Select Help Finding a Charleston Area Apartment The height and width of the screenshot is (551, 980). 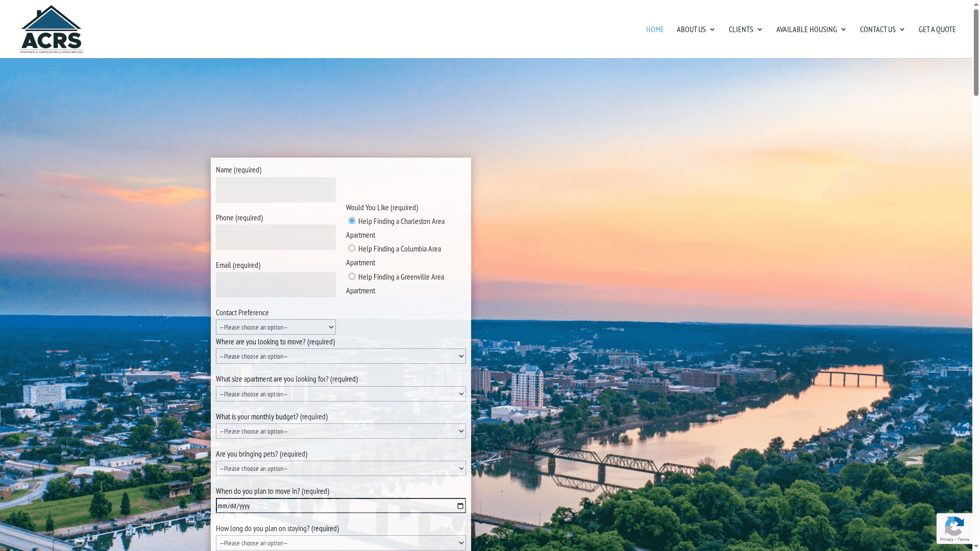[352, 221]
